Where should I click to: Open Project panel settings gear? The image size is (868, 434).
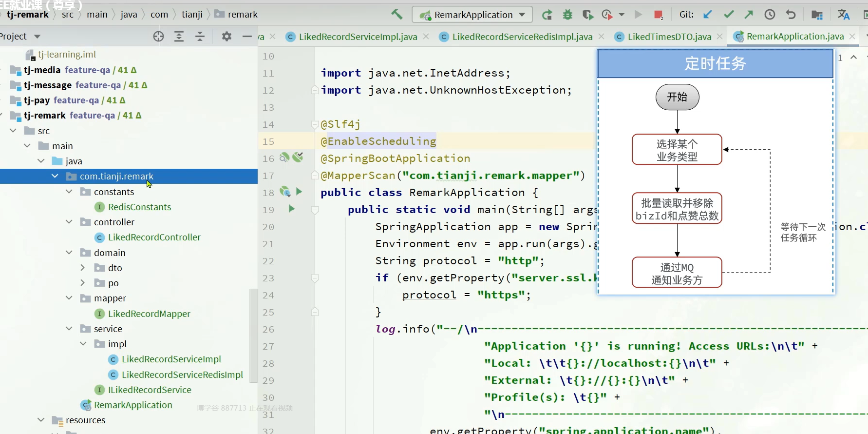(226, 37)
